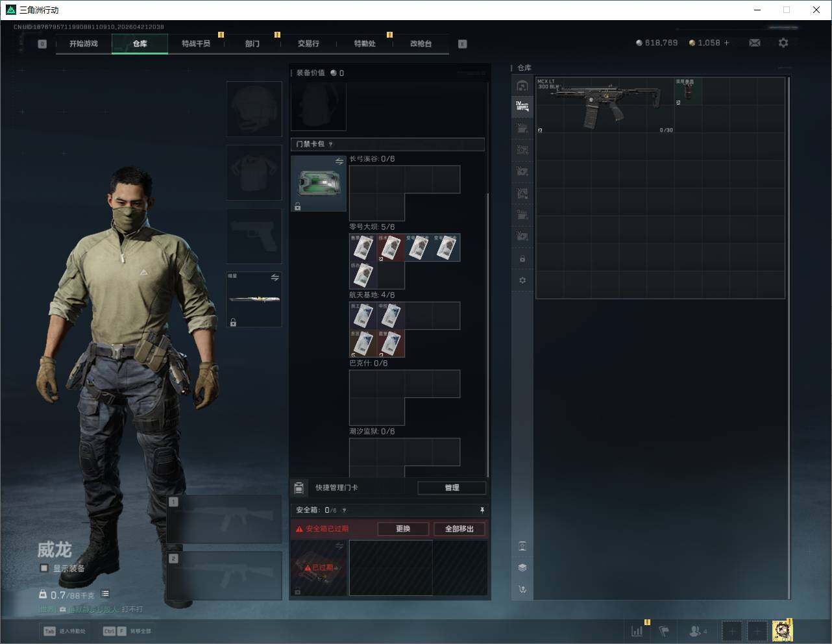Select the MCX LT rifle in stash
Viewport: 832px width, 644px height.
click(x=605, y=105)
